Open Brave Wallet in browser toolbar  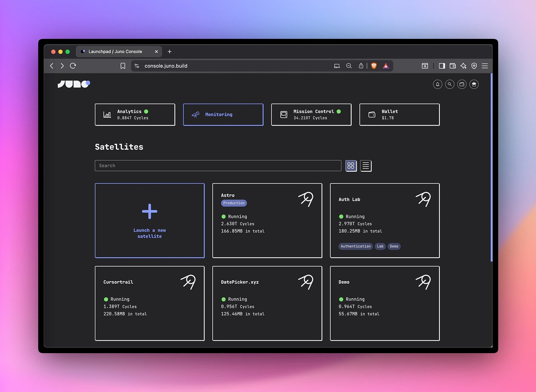453,66
